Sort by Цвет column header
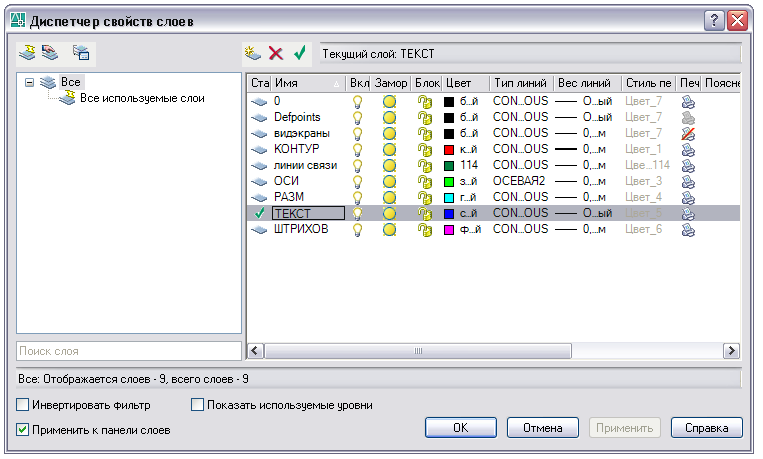The width and height of the screenshot is (763, 459). pos(466,83)
